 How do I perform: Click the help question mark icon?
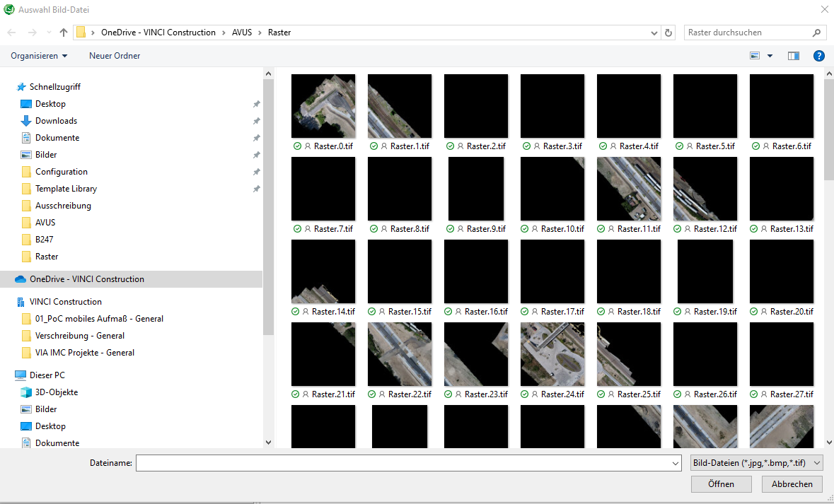click(818, 56)
